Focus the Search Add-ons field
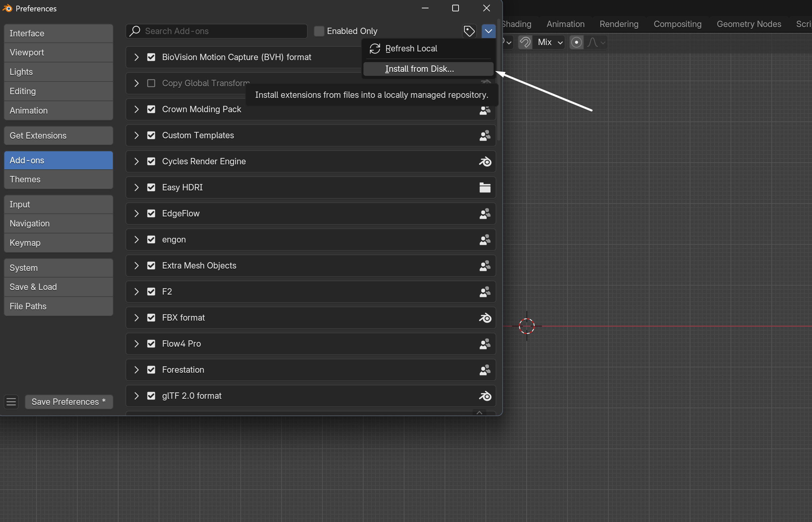This screenshot has height=522, width=812. (217, 31)
